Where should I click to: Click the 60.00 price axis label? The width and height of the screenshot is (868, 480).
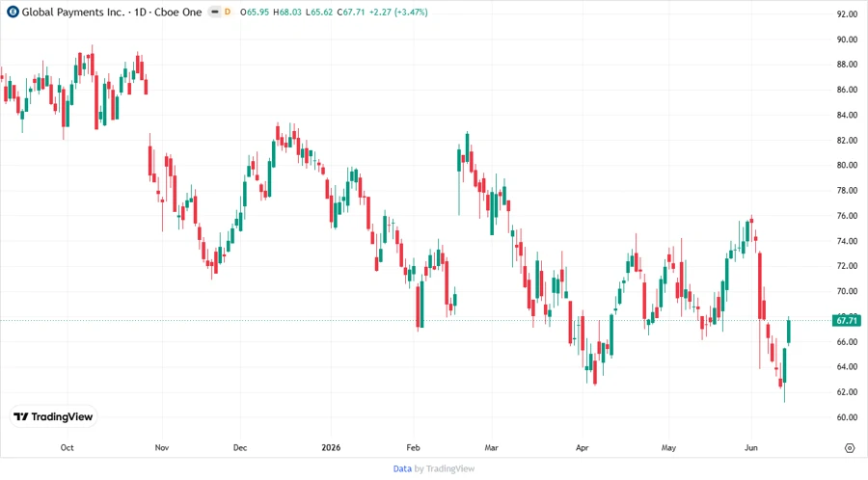click(x=847, y=417)
